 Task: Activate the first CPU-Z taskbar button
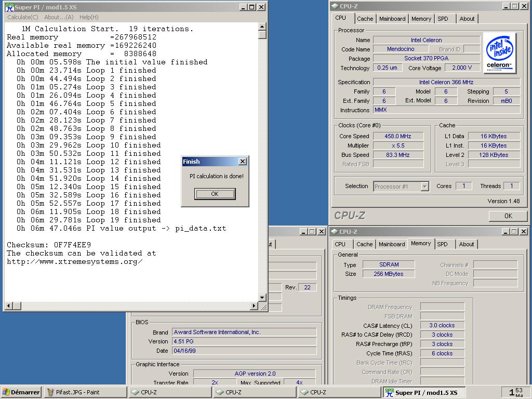(x=170, y=392)
